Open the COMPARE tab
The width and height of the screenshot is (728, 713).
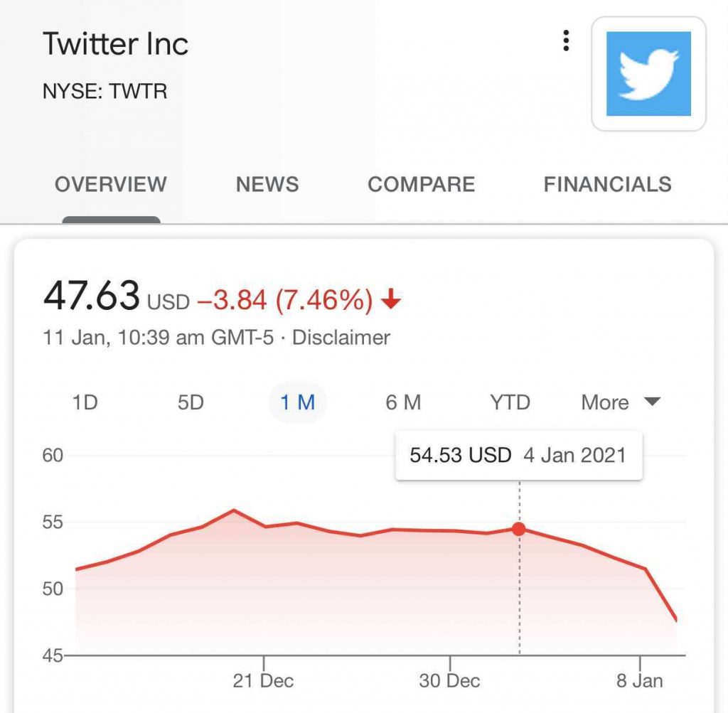(x=421, y=184)
